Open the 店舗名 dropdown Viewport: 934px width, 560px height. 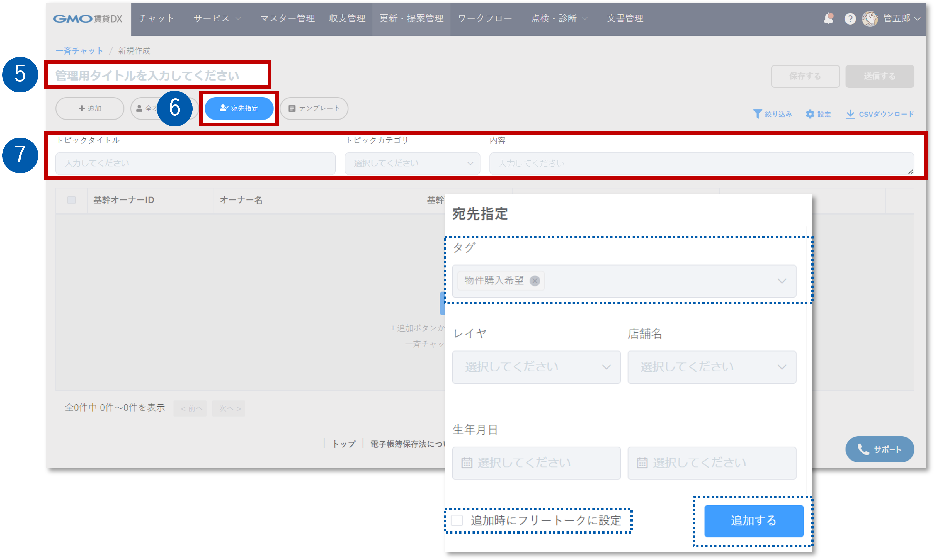point(712,367)
